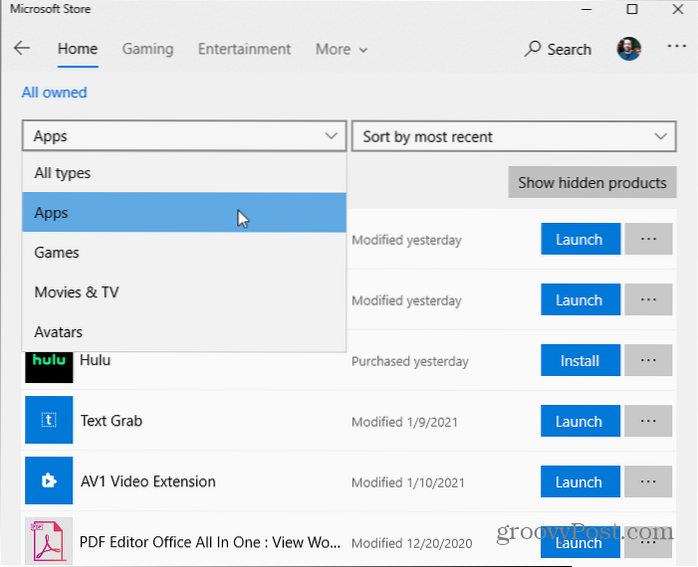Screen dimensions: 698x567
Task: Pick All types in the dropdown list
Action: point(62,173)
